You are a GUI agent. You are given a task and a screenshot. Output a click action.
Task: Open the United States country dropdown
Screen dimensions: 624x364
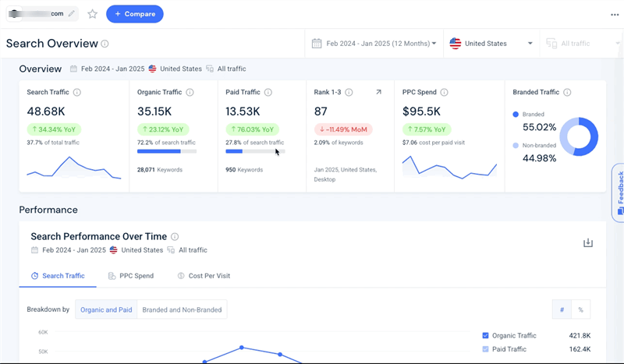tap(491, 44)
